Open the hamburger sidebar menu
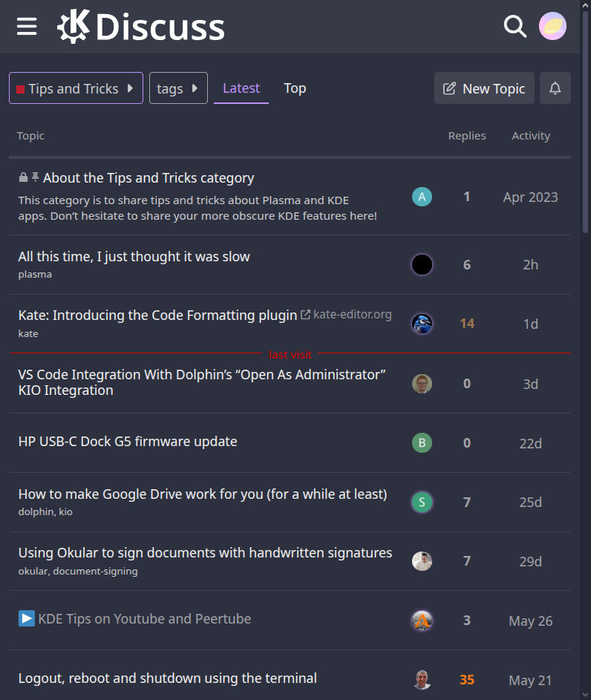 coord(27,26)
